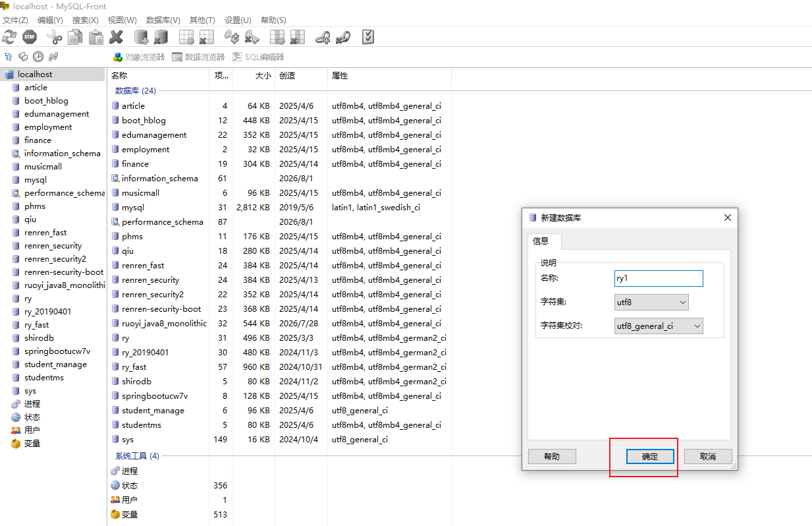Click the tree view navigator icon

click(9, 57)
